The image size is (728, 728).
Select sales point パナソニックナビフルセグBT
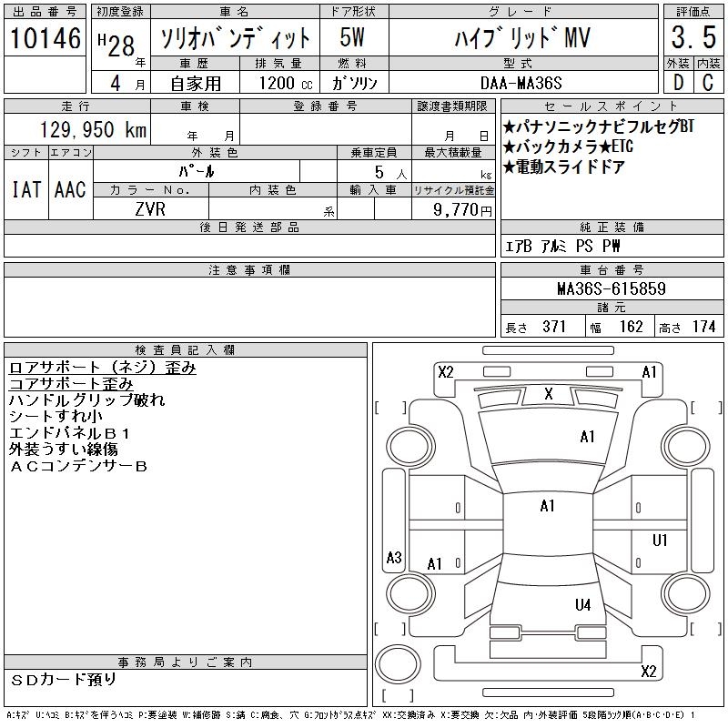coord(598,126)
